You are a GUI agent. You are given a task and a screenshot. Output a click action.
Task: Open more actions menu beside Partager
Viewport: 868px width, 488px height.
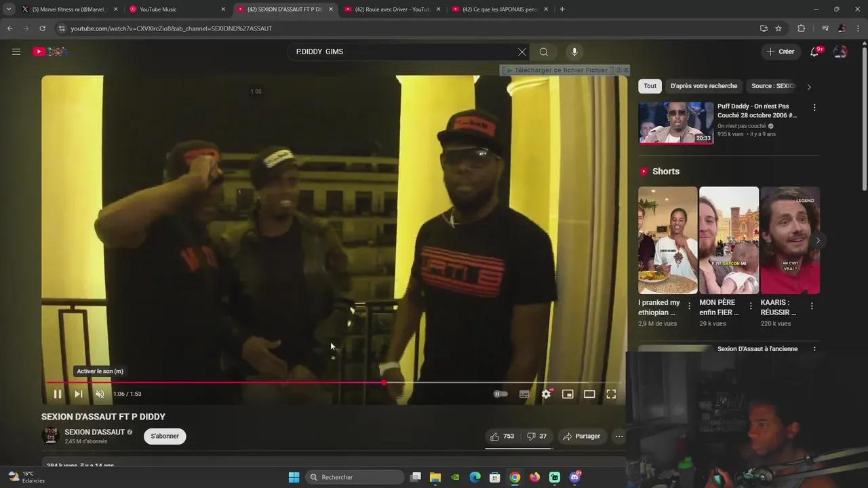[619, 436]
